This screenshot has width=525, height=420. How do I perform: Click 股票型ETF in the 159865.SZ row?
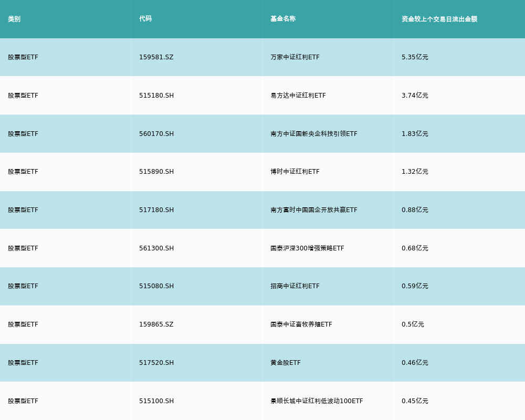pos(23,324)
